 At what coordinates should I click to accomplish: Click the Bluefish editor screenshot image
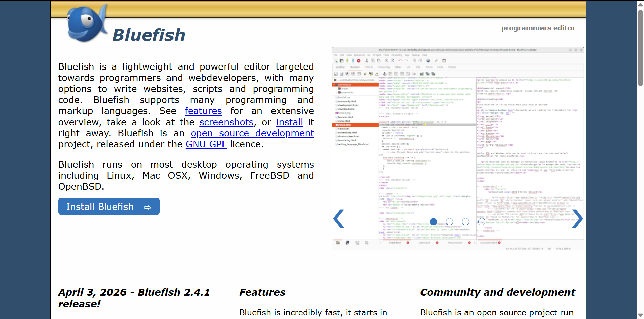(458, 148)
